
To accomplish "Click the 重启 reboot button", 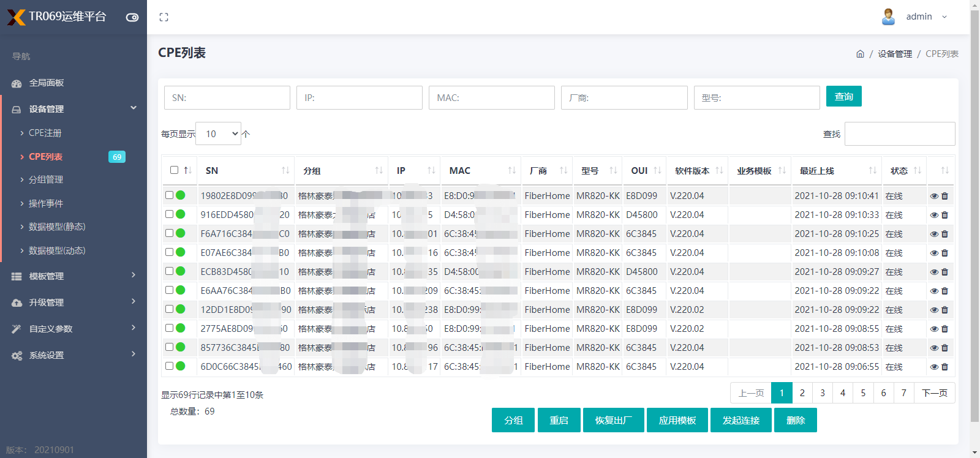I will pos(559,420).
